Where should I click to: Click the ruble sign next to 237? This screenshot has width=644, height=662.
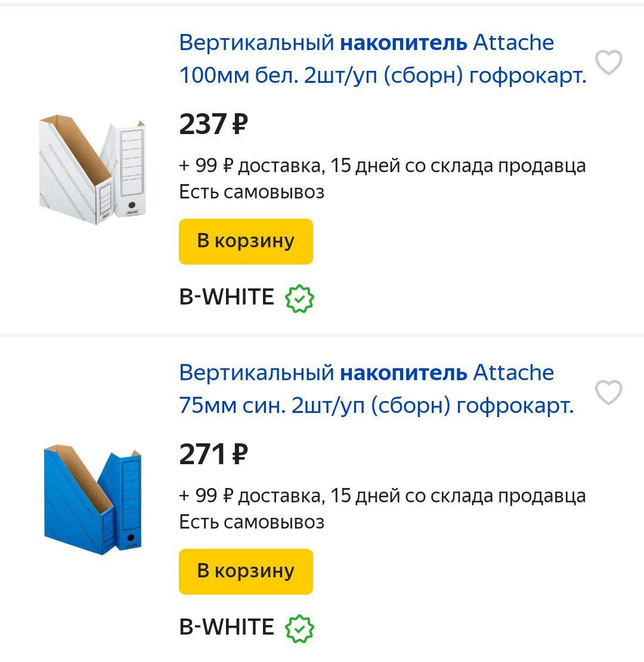239,125
